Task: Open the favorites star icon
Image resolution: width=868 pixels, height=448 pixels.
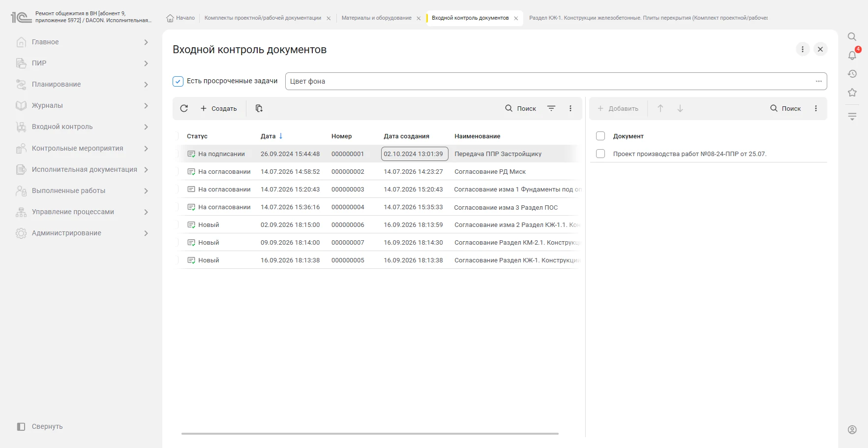Action: (852, 93)
